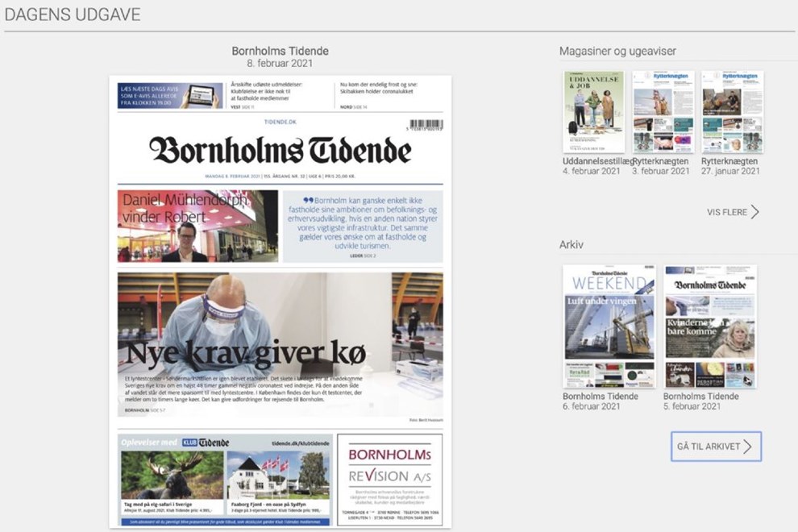This screenshot has width=798, height=532.
Task: Open Rytterknægten issue from 3. februar 2021
Action: [x=663, y=112]
